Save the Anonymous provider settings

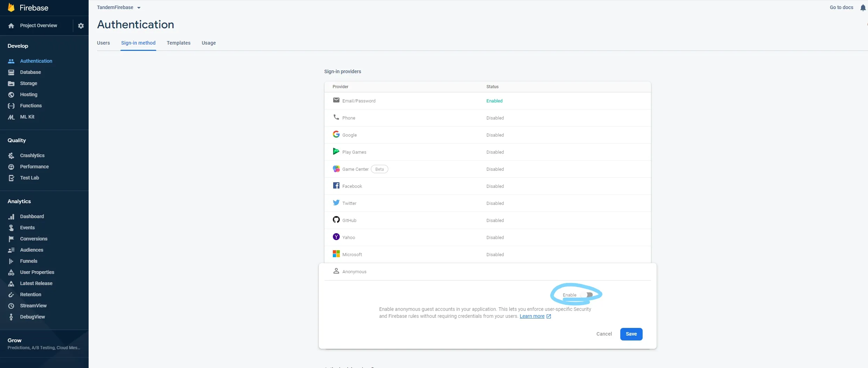tap(631, 334)
